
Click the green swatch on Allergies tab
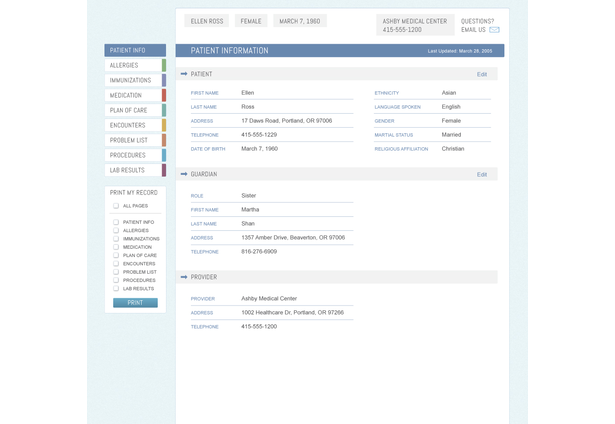(164, 65)
